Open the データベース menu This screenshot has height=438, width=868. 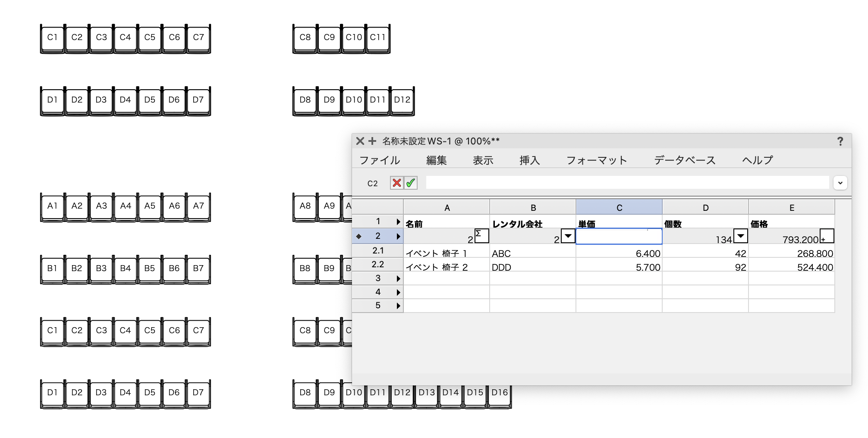pyautogui.click(x=684, y=160)
